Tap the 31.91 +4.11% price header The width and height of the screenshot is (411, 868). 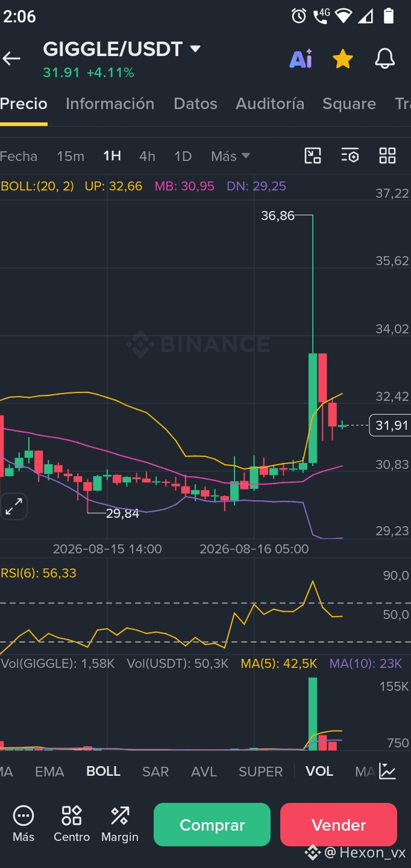[89, 73]
